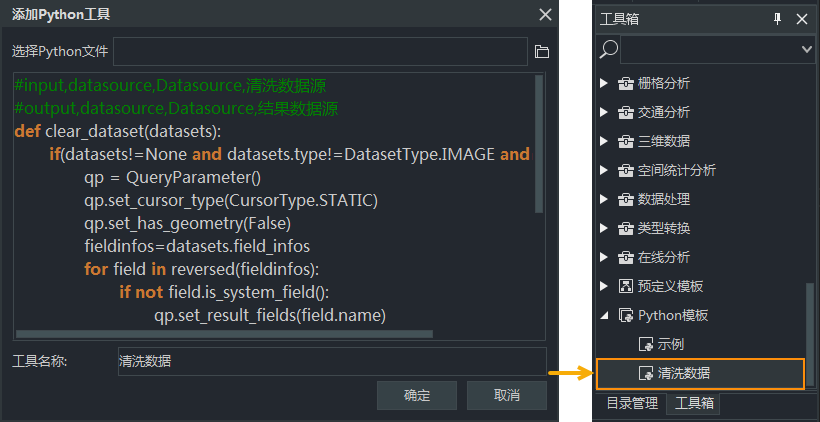
Task: Select the 交通分析 toolbox icon
Action: [x=625, y=112]
